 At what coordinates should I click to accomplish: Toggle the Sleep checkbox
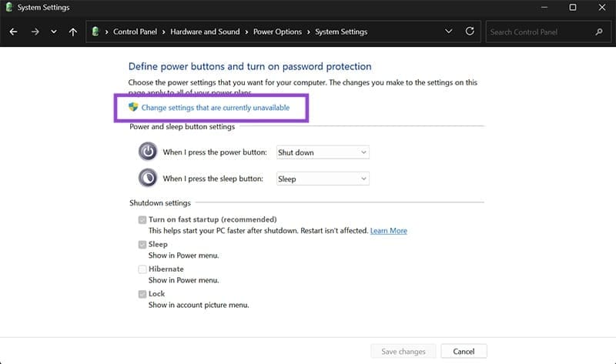pos(142,245)
